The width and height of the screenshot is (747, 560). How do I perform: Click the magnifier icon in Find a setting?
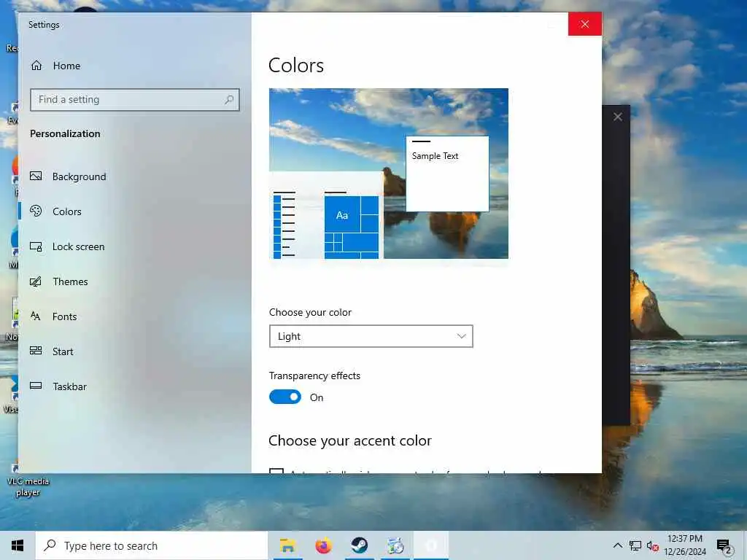229,99
